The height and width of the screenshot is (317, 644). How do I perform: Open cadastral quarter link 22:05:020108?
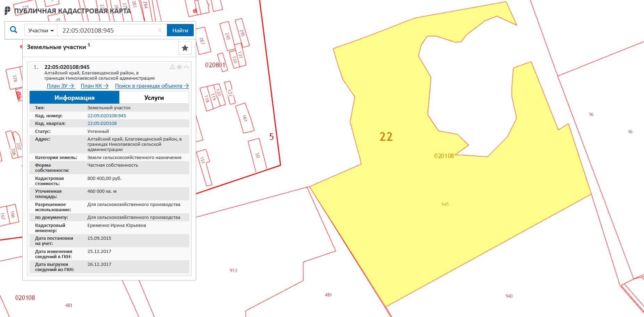(x=102, y=124)
